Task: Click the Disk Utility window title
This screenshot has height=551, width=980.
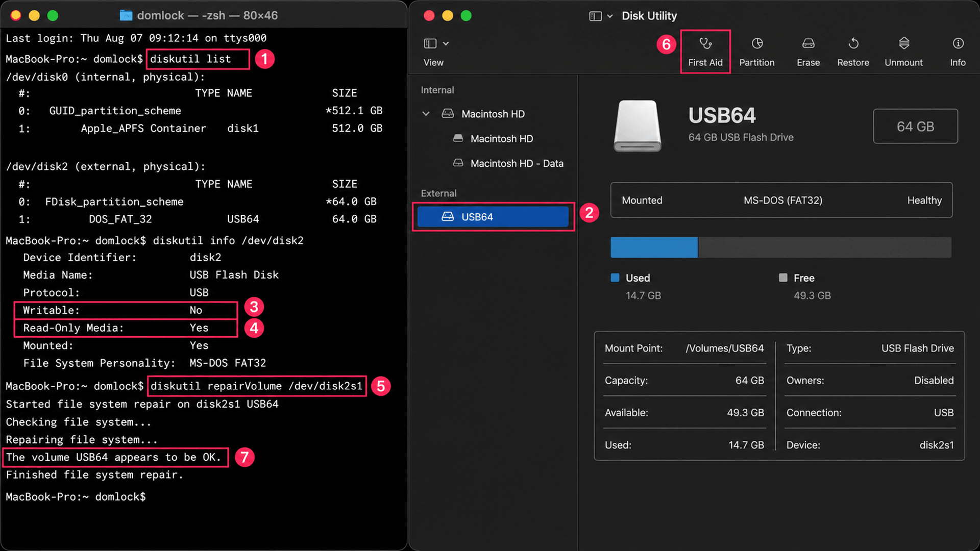Action: [x=649, y=16]
